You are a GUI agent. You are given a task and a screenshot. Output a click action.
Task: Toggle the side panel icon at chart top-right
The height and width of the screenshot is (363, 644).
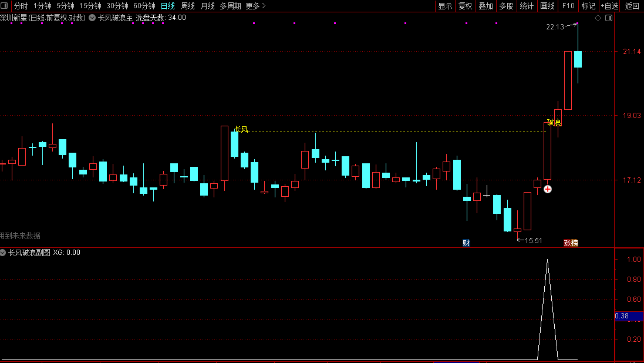pos(609,18)
